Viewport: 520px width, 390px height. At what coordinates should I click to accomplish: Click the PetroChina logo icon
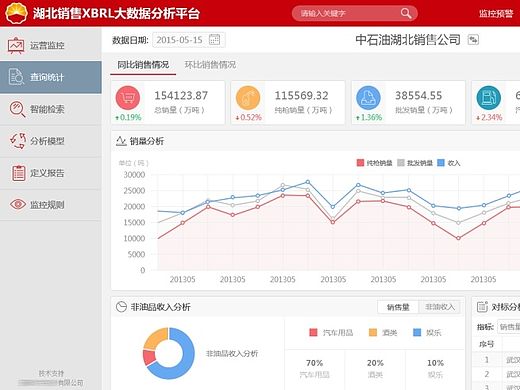(16, 13)
